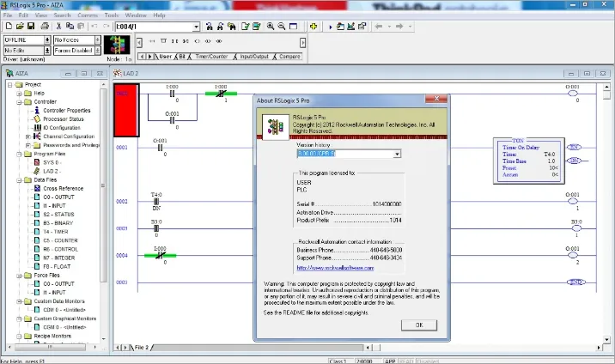Click the first binoculars search icon
615x364 pixels.
pos(209,27)
